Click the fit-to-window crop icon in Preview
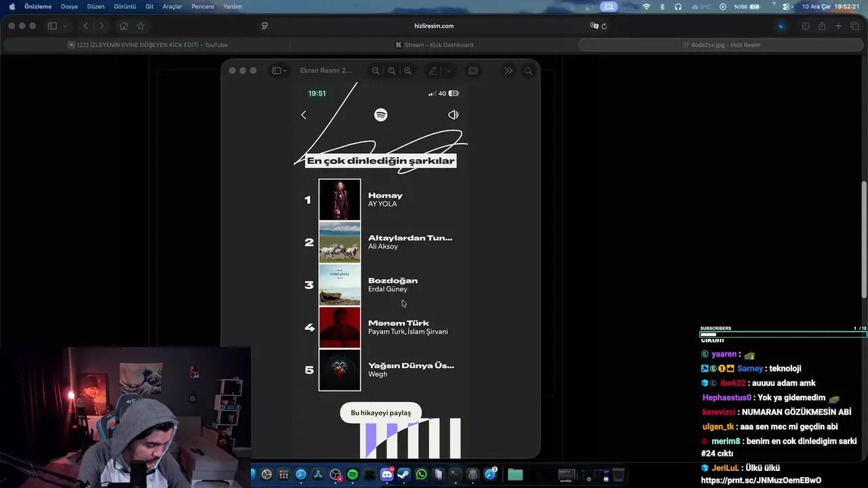The width and height of the screenshot is (868, 488). [x=473, y=70]
